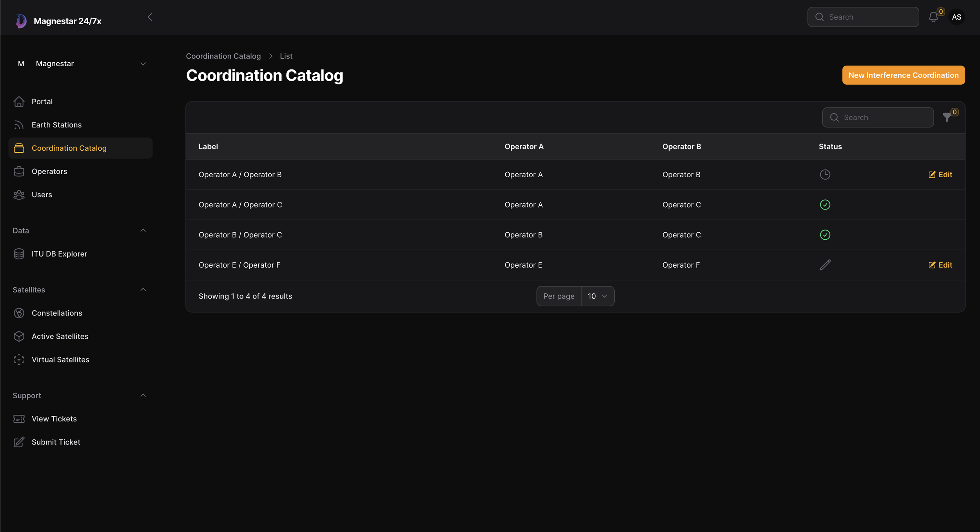Go to ITU DB Explorer

59,254
